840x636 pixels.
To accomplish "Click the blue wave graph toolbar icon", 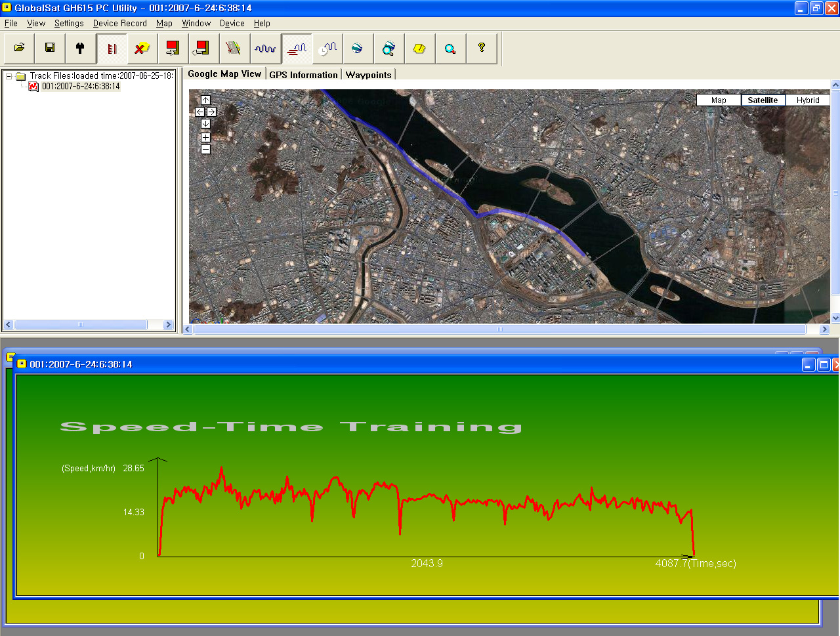I will click(265, 48).
